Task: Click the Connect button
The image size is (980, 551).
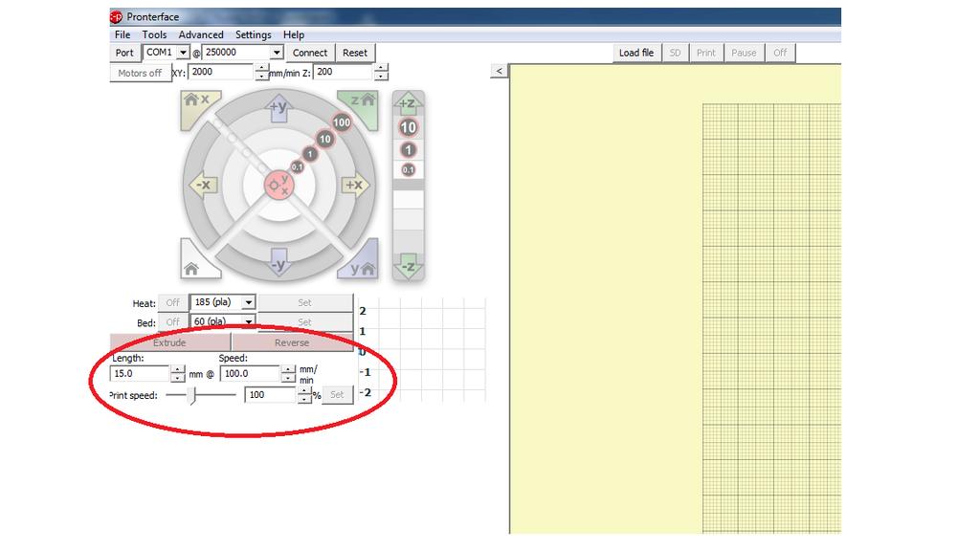Action: tap(310, 54)
